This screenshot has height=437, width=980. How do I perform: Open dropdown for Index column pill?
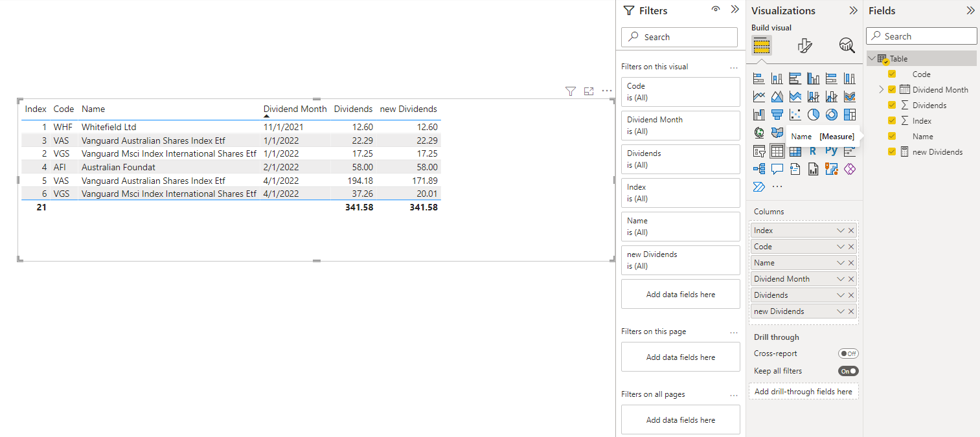tap(841, 230)
